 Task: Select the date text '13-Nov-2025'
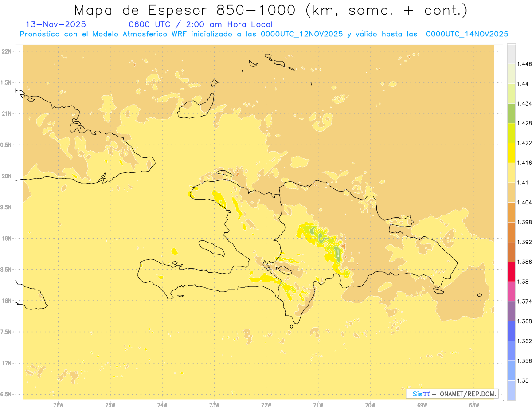click(56, 24)
